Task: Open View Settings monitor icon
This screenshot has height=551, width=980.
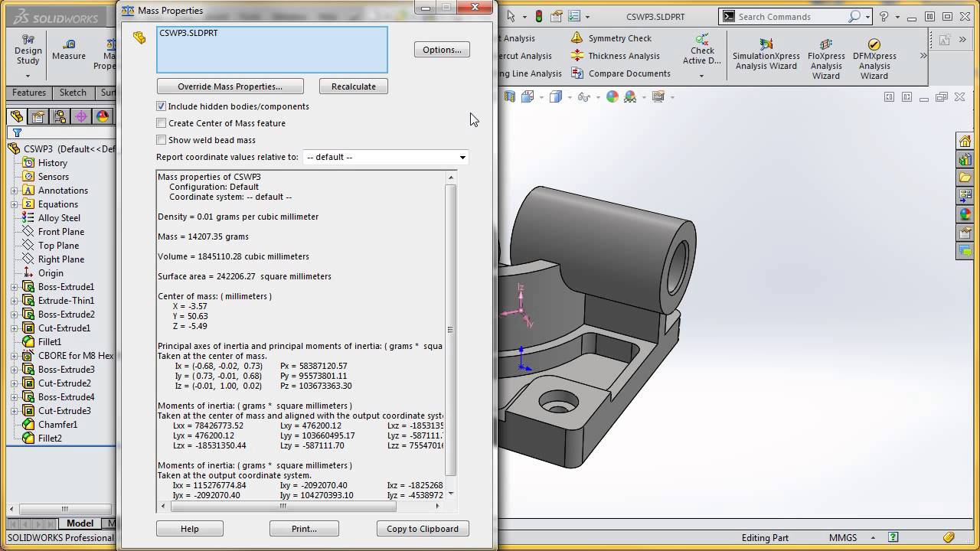Action: tap(658, 96)
